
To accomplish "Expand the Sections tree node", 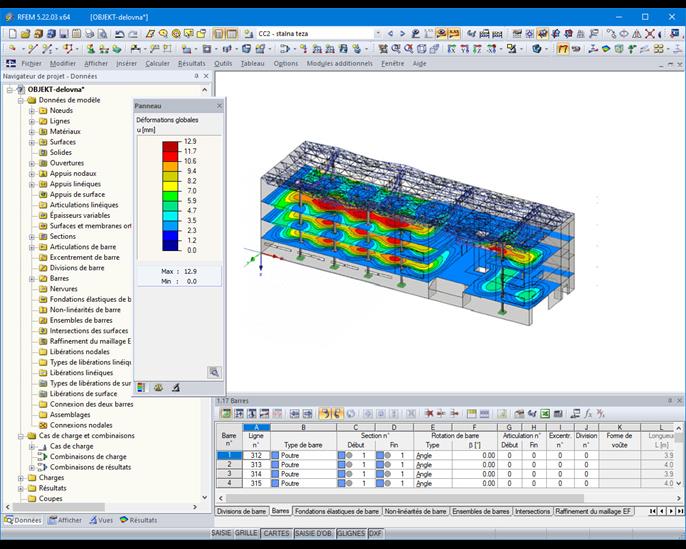I will [x=32, y=237].
